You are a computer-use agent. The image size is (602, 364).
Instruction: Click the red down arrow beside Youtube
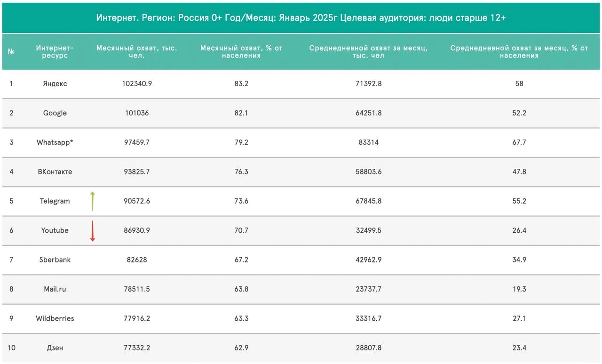click(x=93, y=231)
